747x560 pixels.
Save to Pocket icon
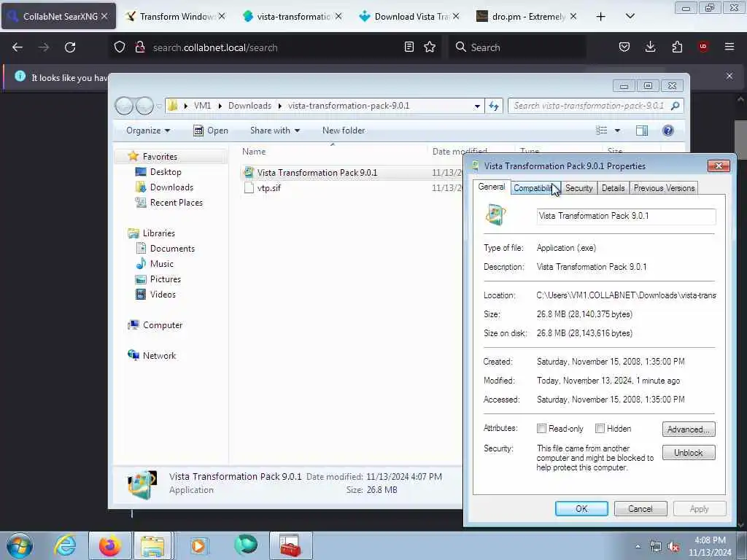click(624, 47)
